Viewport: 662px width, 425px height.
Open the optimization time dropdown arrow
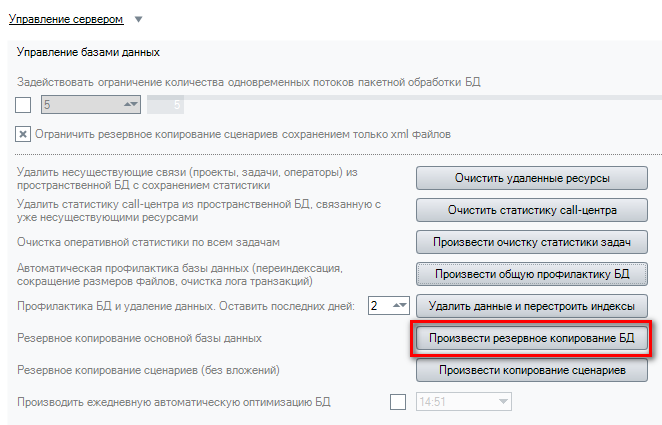point(502,402)
